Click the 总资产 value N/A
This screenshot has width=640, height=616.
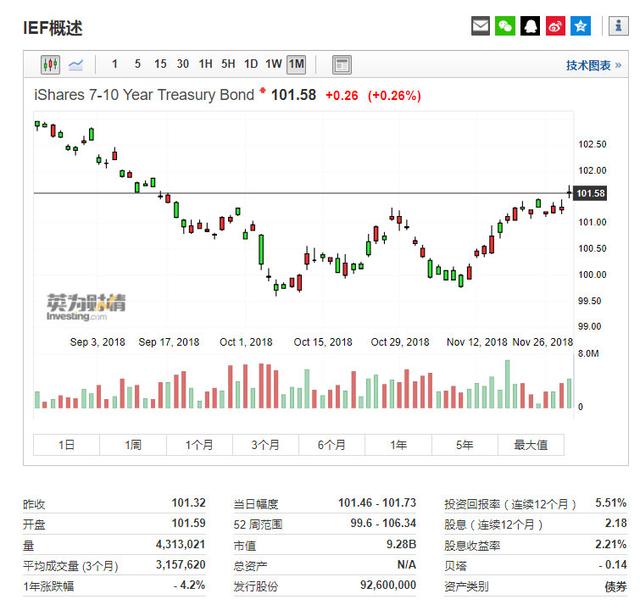coord(407,565)
